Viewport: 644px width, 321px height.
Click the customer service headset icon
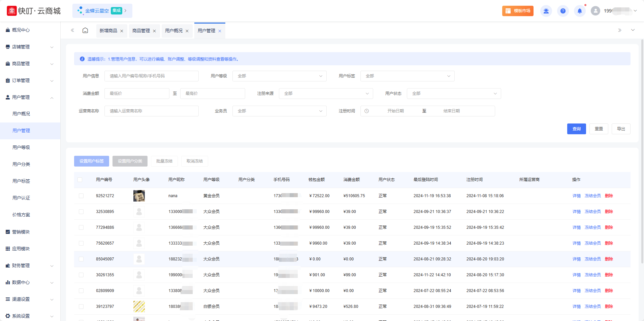click(x=546, y=11)
